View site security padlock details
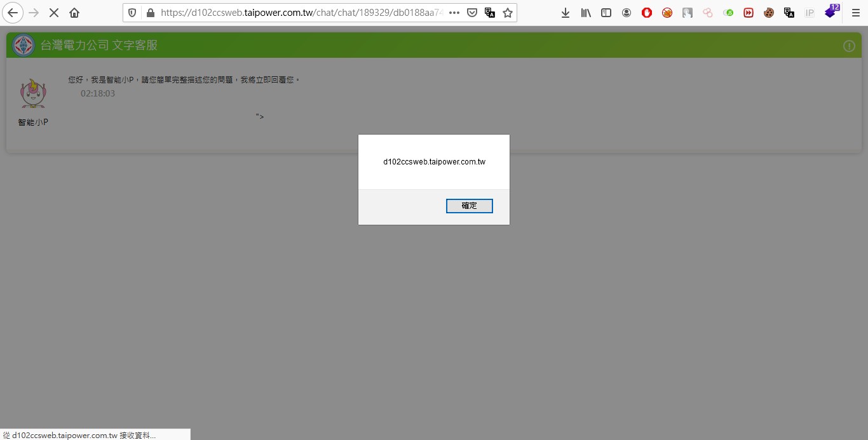This screenshot has height=440, width=868. tap(151, 13)
